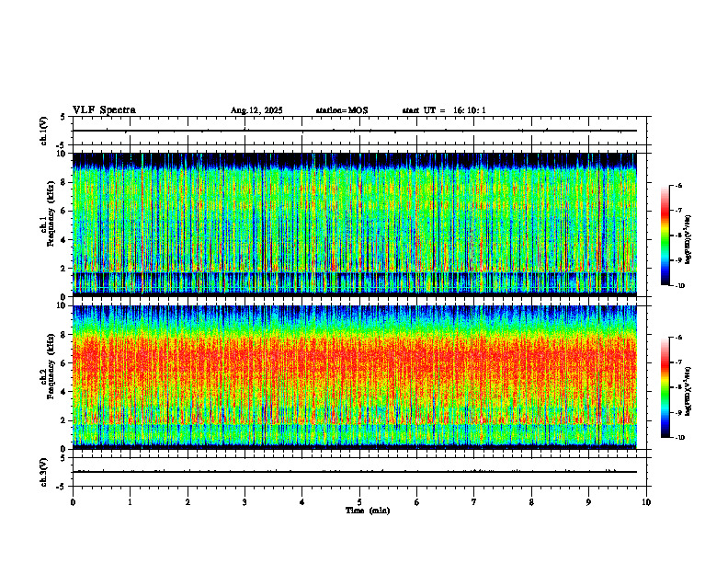Click the 10 minute tick label
Screen dimensions: 728x563
646,502
